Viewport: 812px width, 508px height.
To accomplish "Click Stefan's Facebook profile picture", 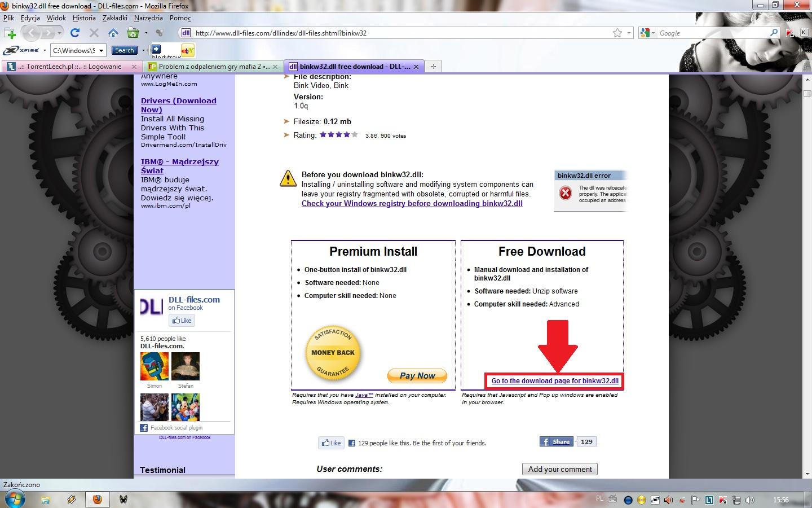I will (x=186, y=367).
